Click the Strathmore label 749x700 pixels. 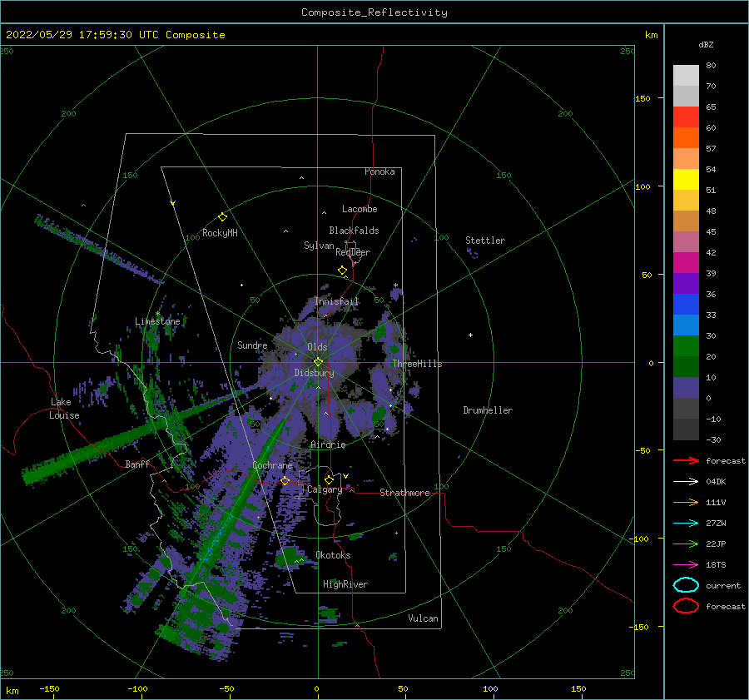click(404, 493)
